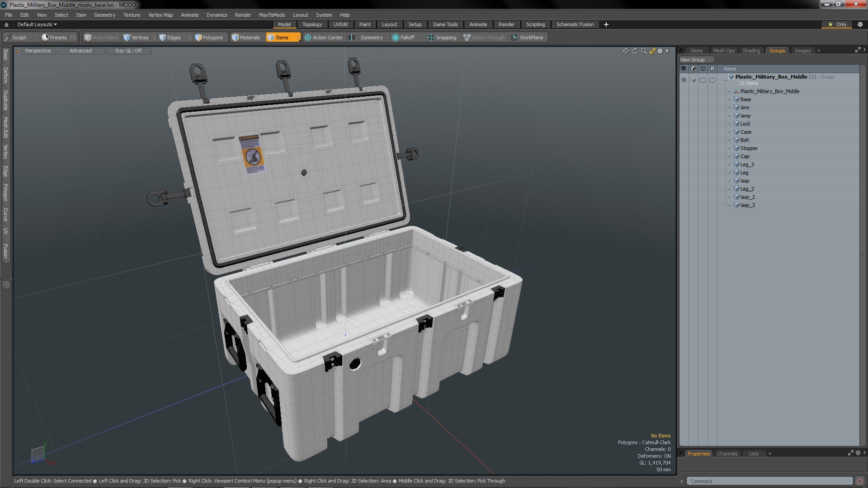Switch to the Channels tab
Image resolution: width=868 pixels, height=488 pixels.
727,454
